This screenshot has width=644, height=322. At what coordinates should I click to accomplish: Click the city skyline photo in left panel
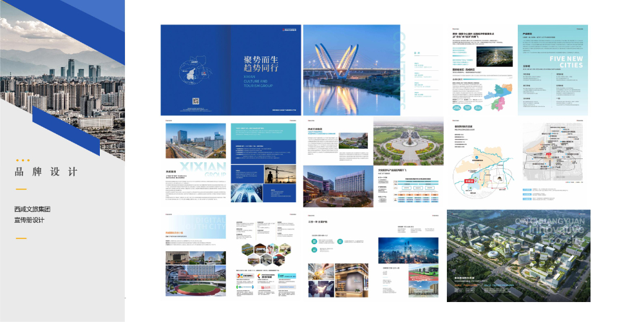pos(62,80)
